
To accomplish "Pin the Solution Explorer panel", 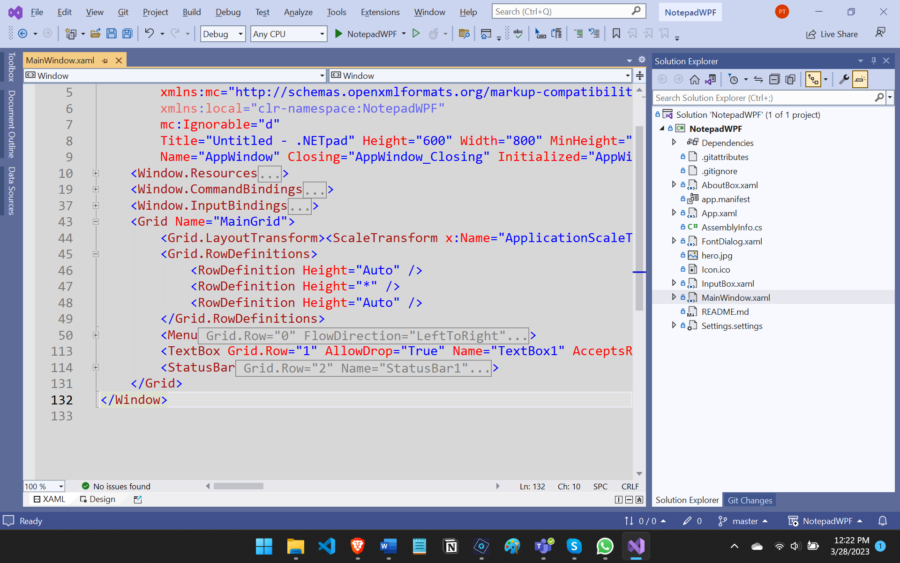I will [x=873, y=61].
